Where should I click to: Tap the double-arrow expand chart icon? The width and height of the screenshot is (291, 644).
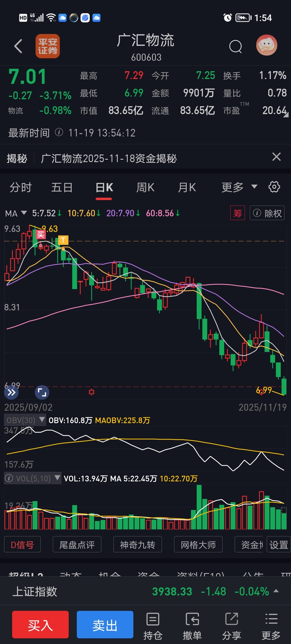(11, 392)
